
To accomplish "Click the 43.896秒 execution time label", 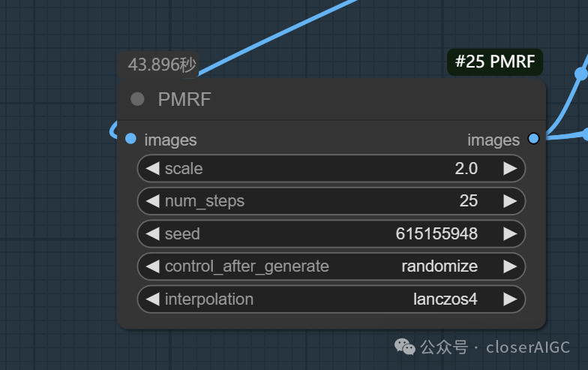I will [x=158, y=65].
